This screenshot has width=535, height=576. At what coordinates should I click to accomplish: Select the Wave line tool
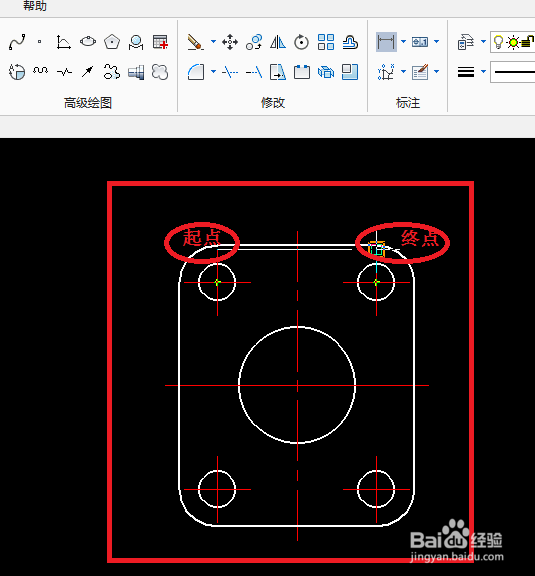coord(40,70)
